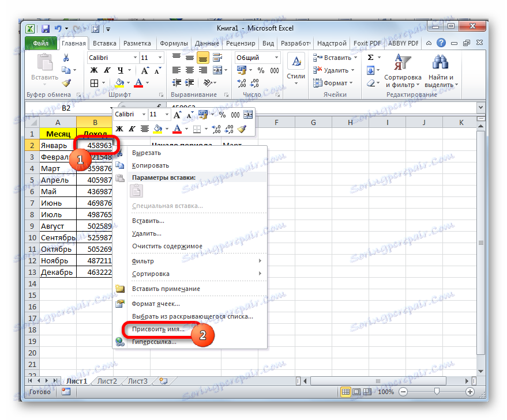This screenshot has height=420, width=507.
Task: Click the Format Painter brush in ribbon
Action: pyautogui.click(x=66, y=83)
